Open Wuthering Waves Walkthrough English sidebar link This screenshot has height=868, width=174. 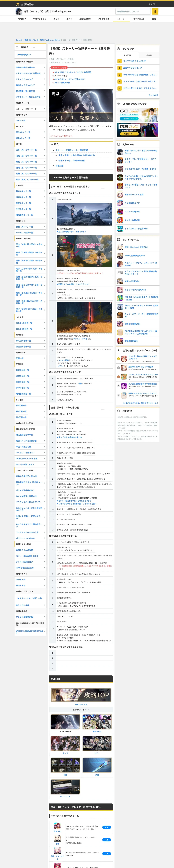(30, 631)
